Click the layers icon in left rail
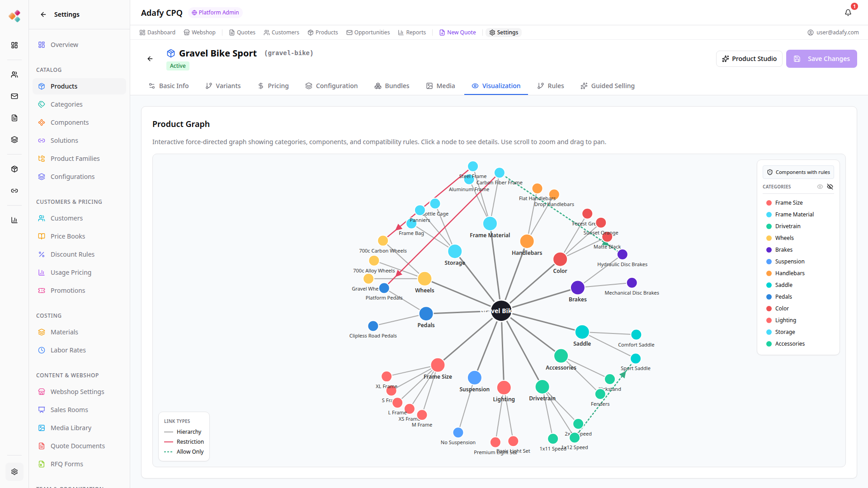Screen dimensions: 868x488 tap(14, 140)
